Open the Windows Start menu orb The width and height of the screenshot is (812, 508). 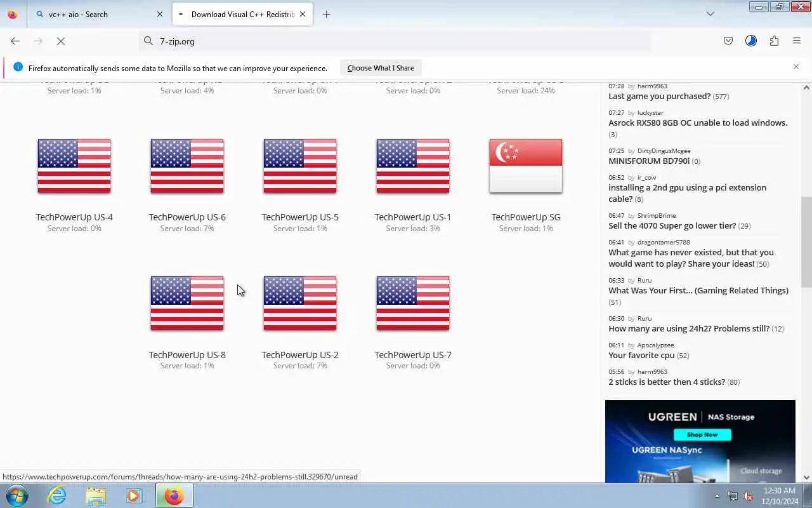coord(16,495)
